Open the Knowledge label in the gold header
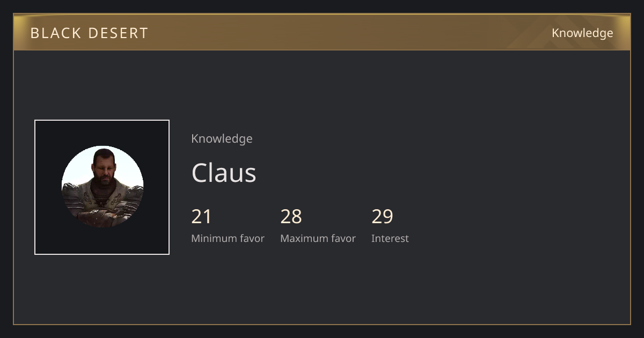This screenshot has height=338, width=644. (x=582, y=33)
